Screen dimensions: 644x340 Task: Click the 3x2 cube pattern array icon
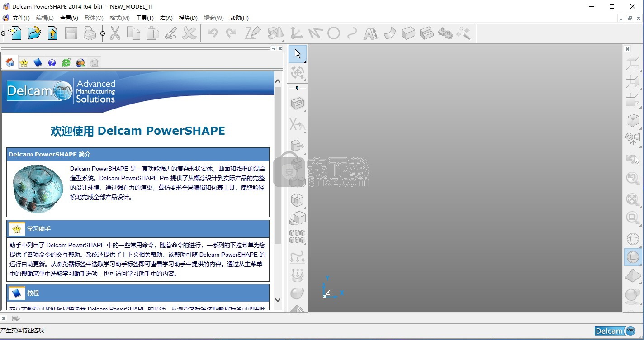click(x=297, y=236)
